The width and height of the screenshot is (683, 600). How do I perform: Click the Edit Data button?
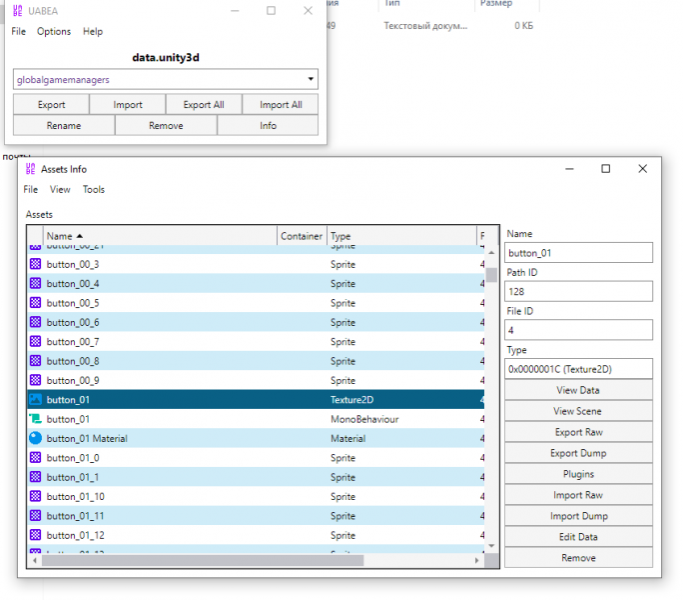click(x=578, y=537)
